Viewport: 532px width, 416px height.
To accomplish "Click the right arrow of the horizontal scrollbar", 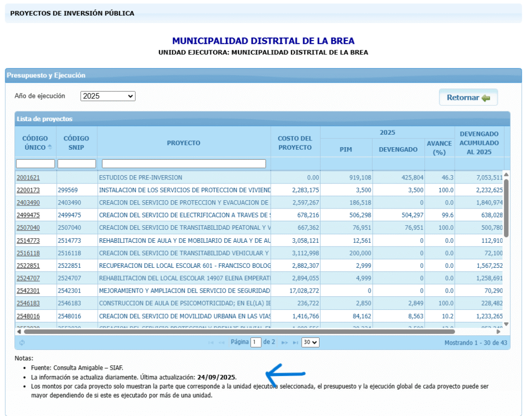I will click(498, 331).
